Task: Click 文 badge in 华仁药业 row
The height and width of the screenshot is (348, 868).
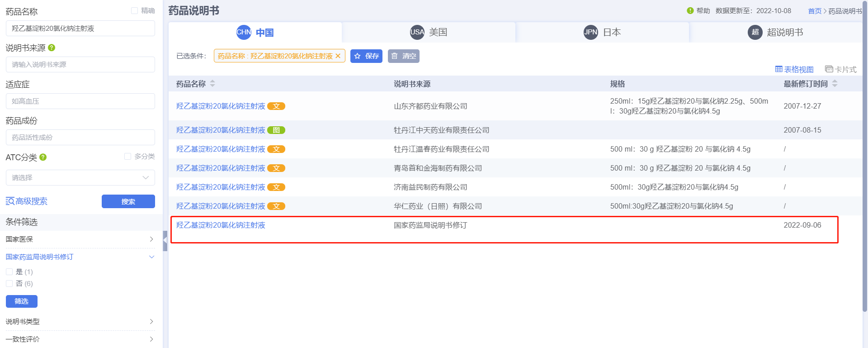Action: [x=276, y=206]
